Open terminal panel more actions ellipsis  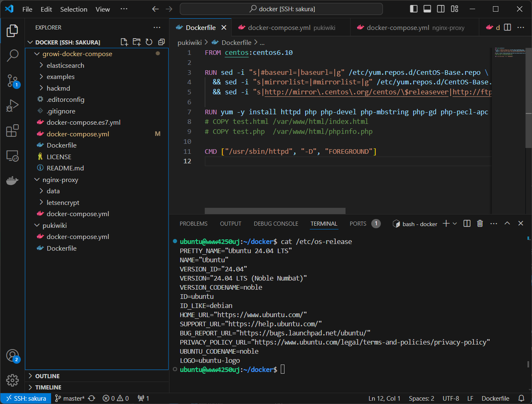click(x=494, y=224)
